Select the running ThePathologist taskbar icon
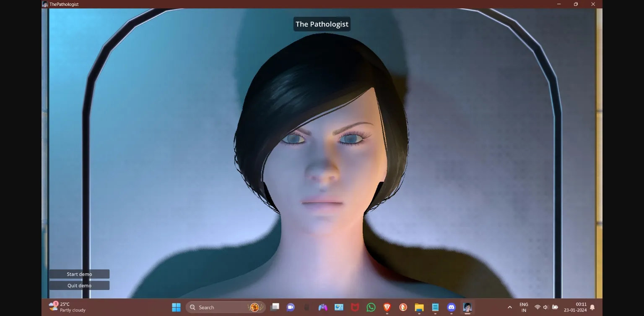This screenshot has height=316, width=644. 467,307
